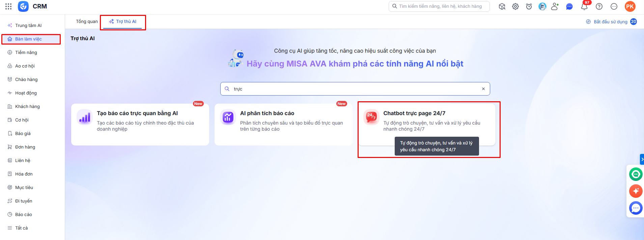Click the 'Trợ thủ AI' page heading
Image resolution: width=644 pixels, height=240 pixels.
click(83, 38)
